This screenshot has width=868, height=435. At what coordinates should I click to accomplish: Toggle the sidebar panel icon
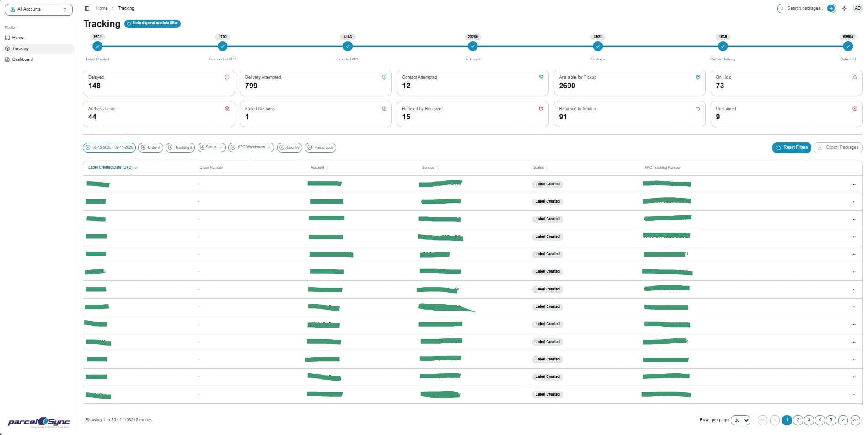click(87, 8)
